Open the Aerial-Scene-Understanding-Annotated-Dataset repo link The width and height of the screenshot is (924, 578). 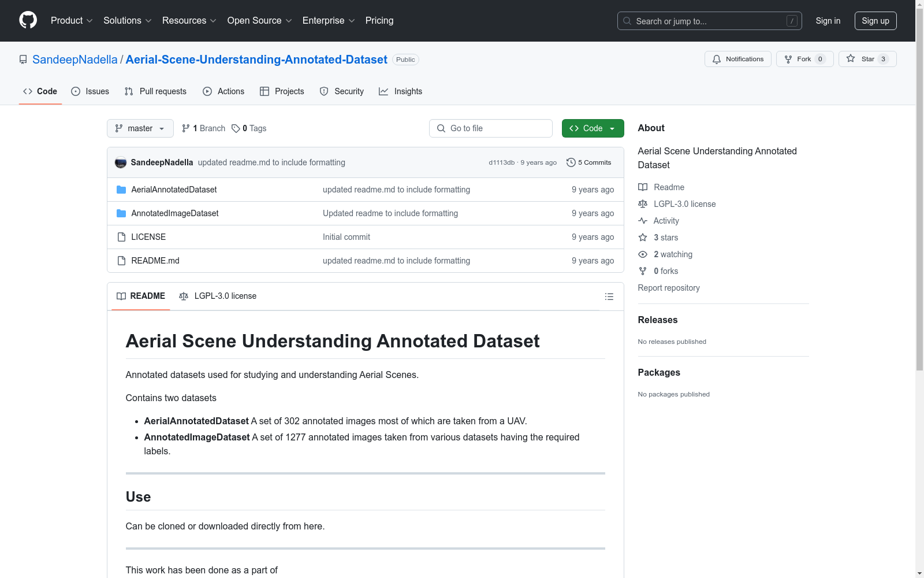[x=256, y=60]
